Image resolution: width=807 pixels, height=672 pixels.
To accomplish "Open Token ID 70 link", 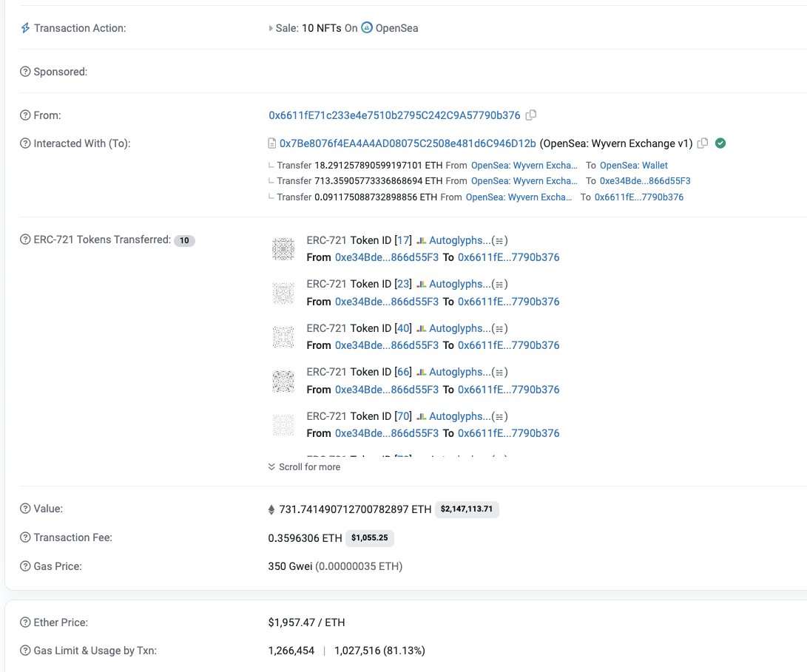I will pos(403,416).
